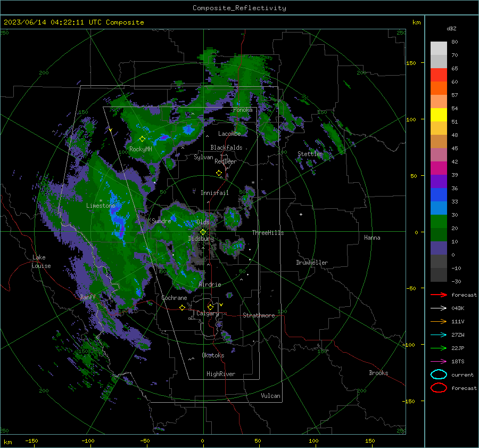The image size is (479, 448).
Task: Click the RedDeer city label
Action: point(226,161)
